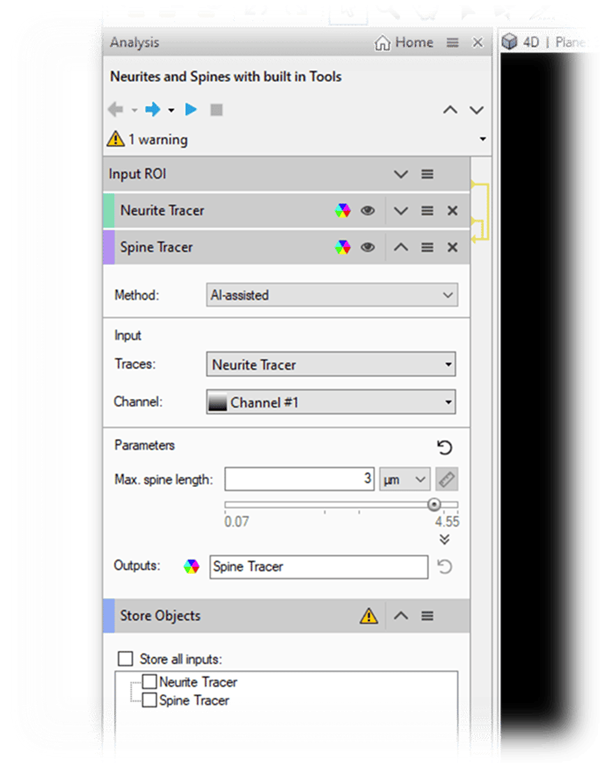Click the back arrow in pipeline toolbar
Image resolution: width=605 pixels, height=768 pixels.
(x=116, y=109)
